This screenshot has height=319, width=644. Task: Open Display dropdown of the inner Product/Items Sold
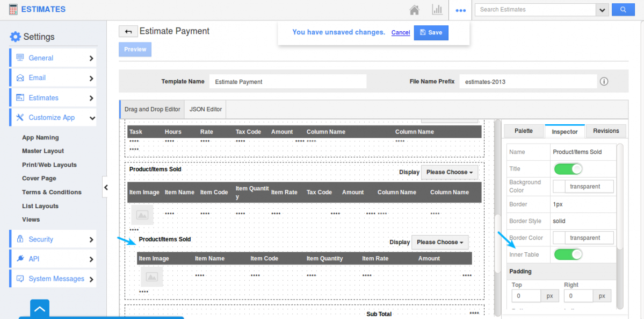coord(440,242)
